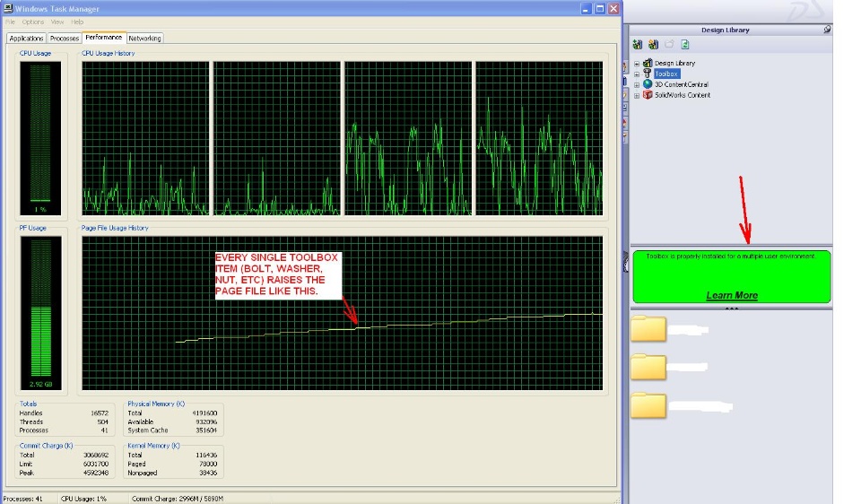Click Add File Location icon in Design Library

click(653, 45)
